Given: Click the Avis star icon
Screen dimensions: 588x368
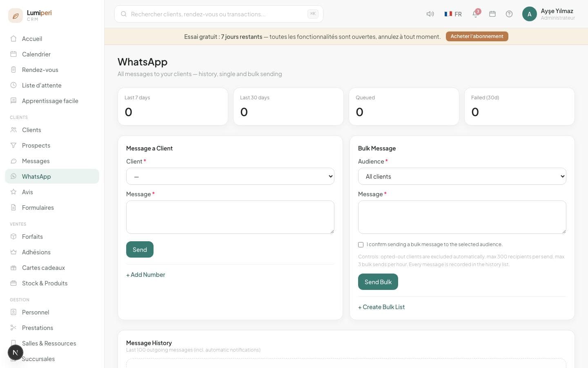Looking at the screenshot, I should coord(13,192).
